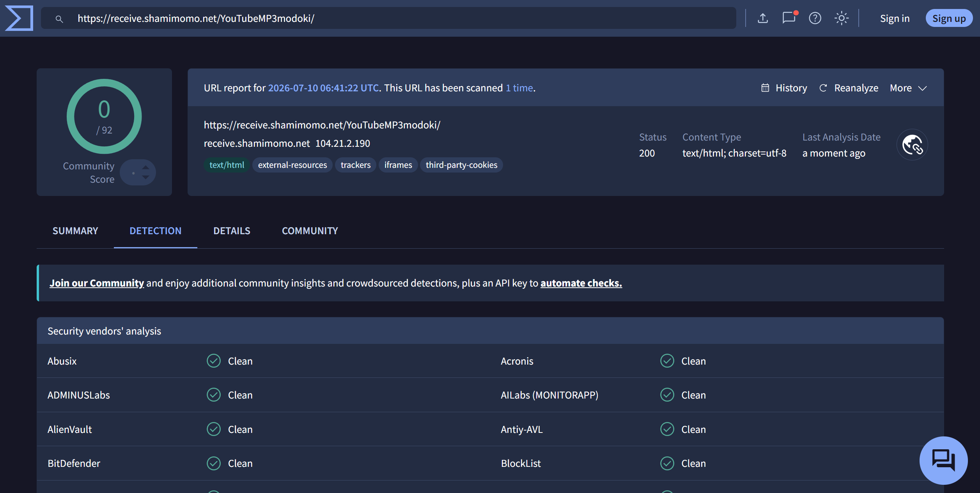This screenshot has width=980, height=493.
Task: Click the ADMINUSLabs clean checkmark icon
Action: point(214,395)
